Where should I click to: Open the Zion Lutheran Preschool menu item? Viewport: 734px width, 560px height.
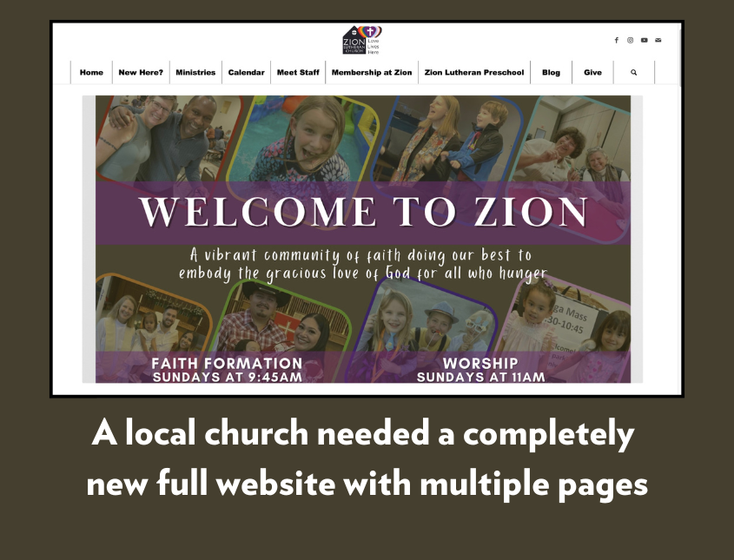[x=474, y=73]
